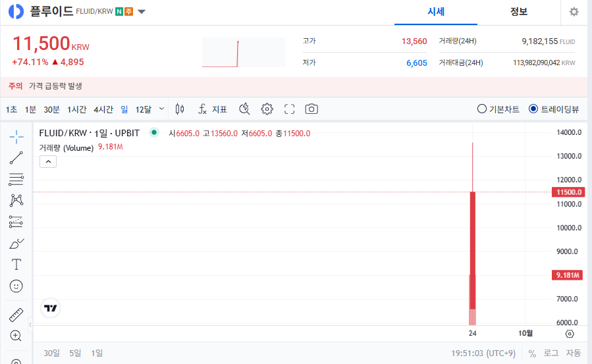Open page settings gear at top right
The height and width of the screenshot is (364, 592).
574,12
